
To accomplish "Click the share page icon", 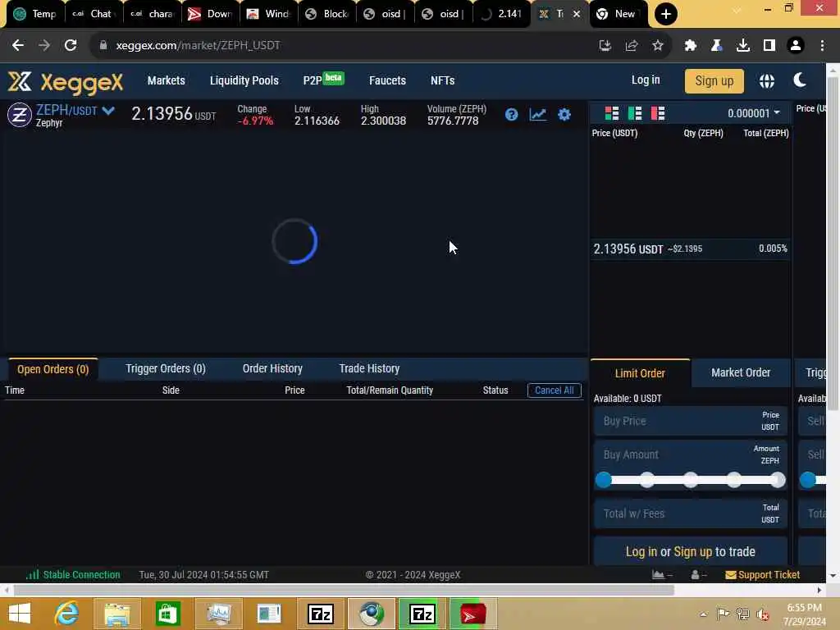I will click(632, 46).
